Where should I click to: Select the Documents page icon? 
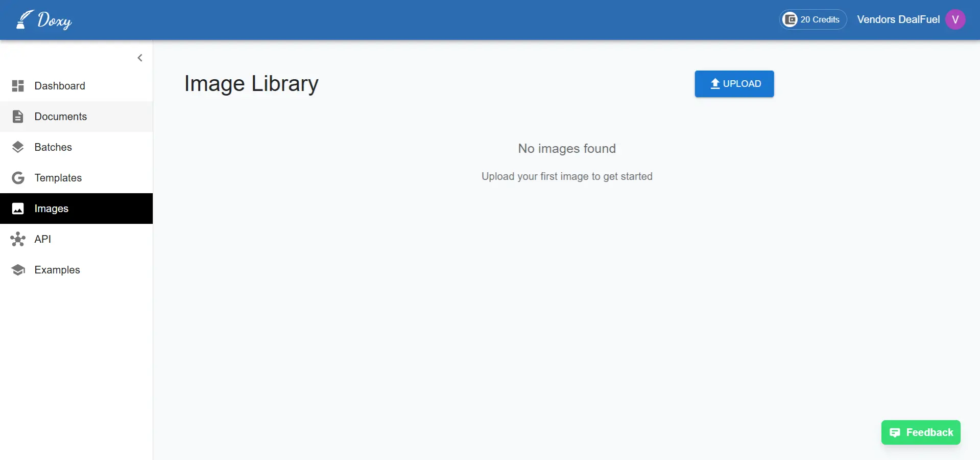(18, 116)
